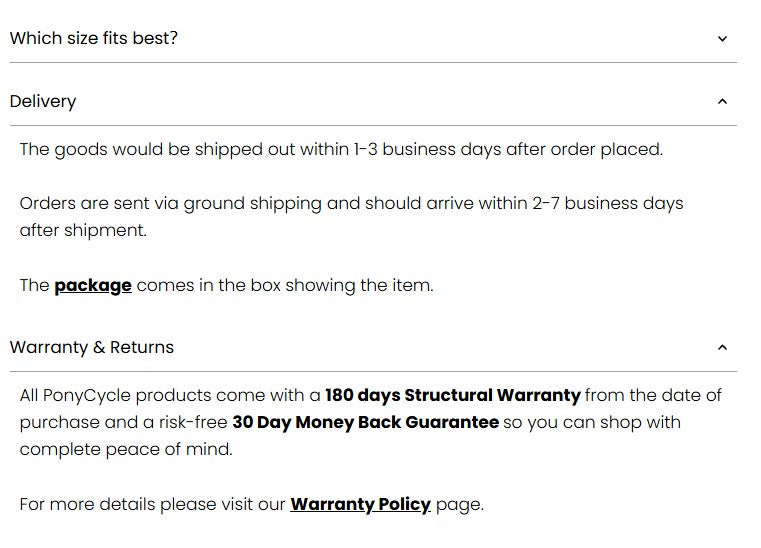Click the 'complete peace of mind.' text
This screenshot has height=548, width=761.
(126, 449)
